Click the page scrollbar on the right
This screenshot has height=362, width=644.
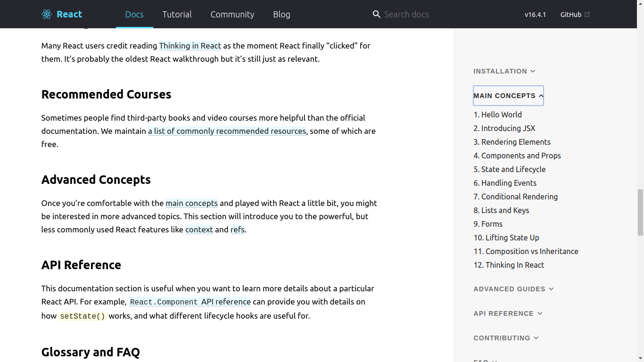[641, 212]
